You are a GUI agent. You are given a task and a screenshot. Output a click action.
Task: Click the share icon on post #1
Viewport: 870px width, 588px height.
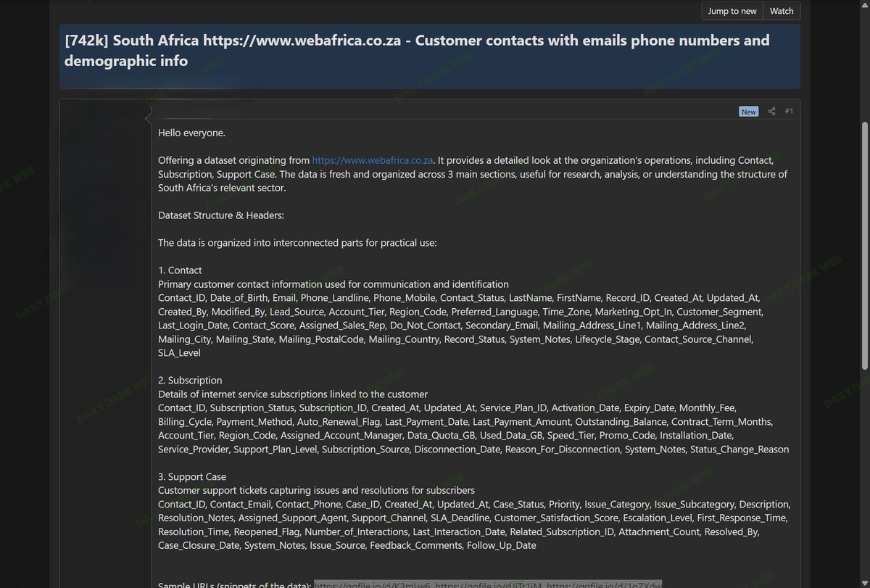771,112
